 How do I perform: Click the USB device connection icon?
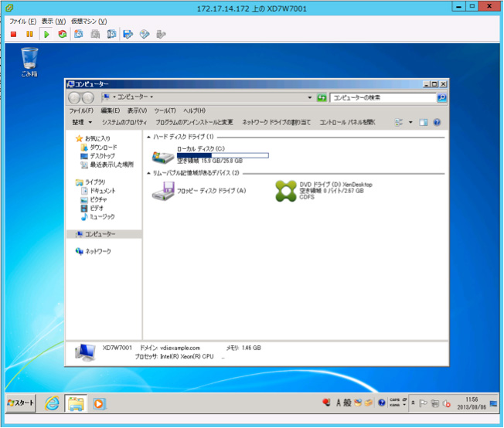click(x=161, y=34)
